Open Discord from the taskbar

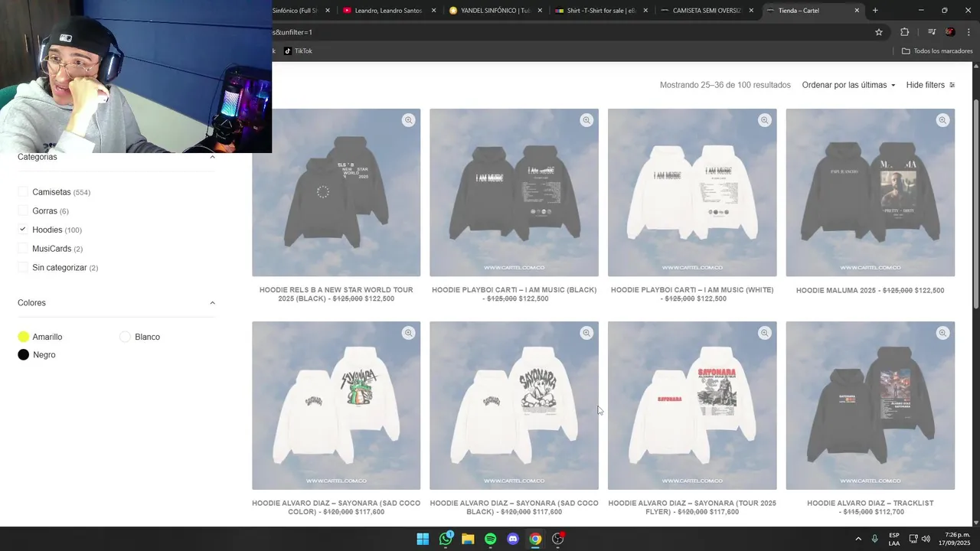point(513,539)
